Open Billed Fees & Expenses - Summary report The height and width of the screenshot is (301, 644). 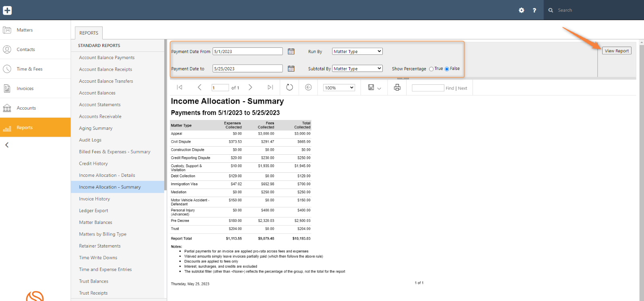(115, 152)
